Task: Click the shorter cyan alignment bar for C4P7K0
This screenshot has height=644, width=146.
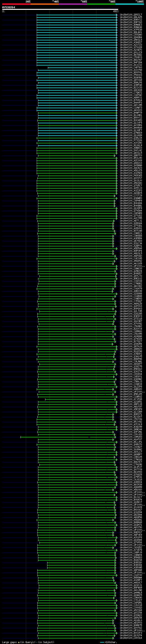Action: (83, 67)
